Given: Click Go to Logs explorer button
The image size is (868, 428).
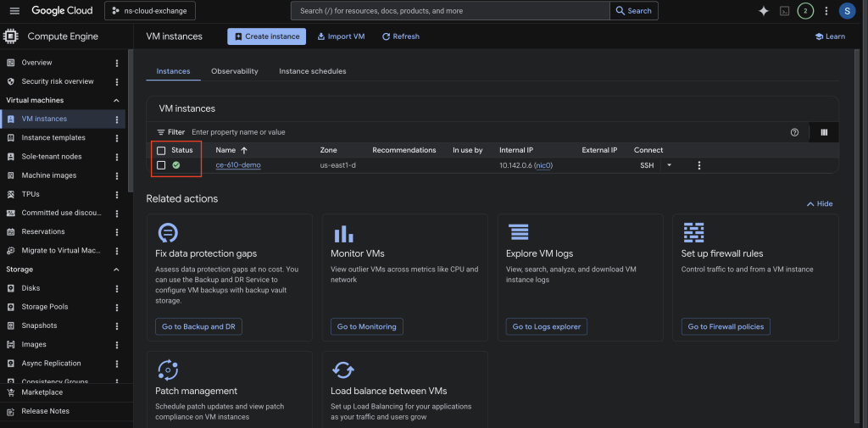Looking at the screenshot, I should click(x=547, y=326).
